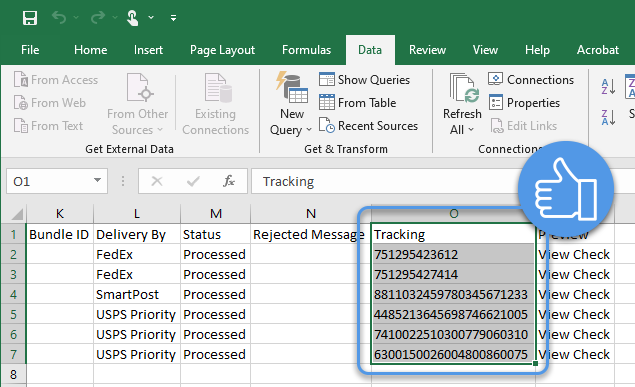Switch to the Page Layout tab
The height and width of the screenshot is (387, 635).
[222, 50]
